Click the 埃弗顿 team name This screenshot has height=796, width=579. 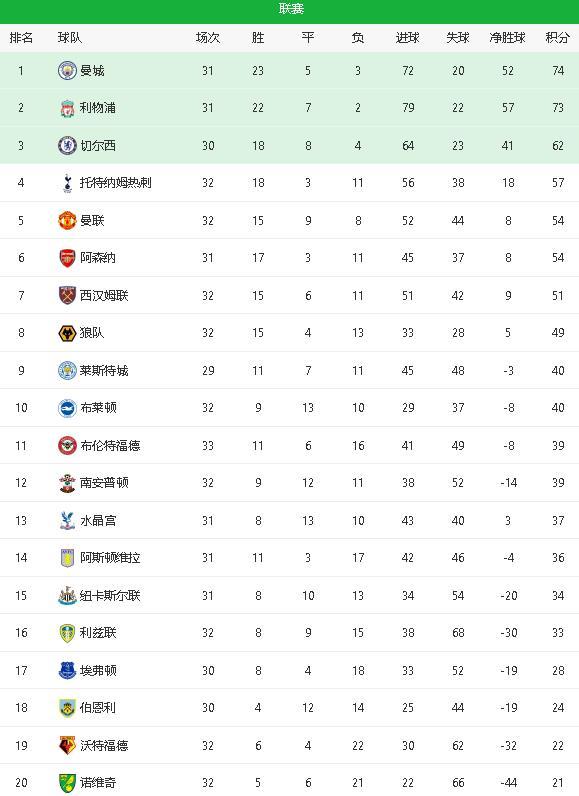(x=98, y=671)
